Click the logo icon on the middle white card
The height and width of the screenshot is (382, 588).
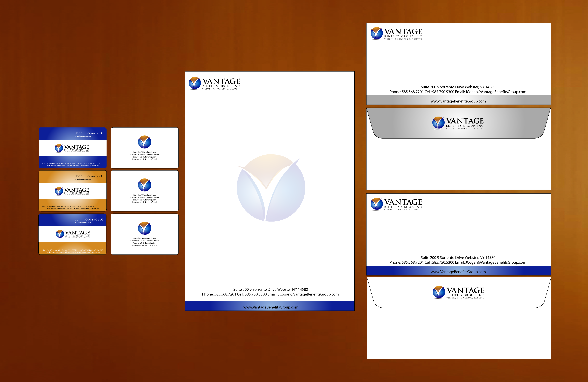pos(144,185)
